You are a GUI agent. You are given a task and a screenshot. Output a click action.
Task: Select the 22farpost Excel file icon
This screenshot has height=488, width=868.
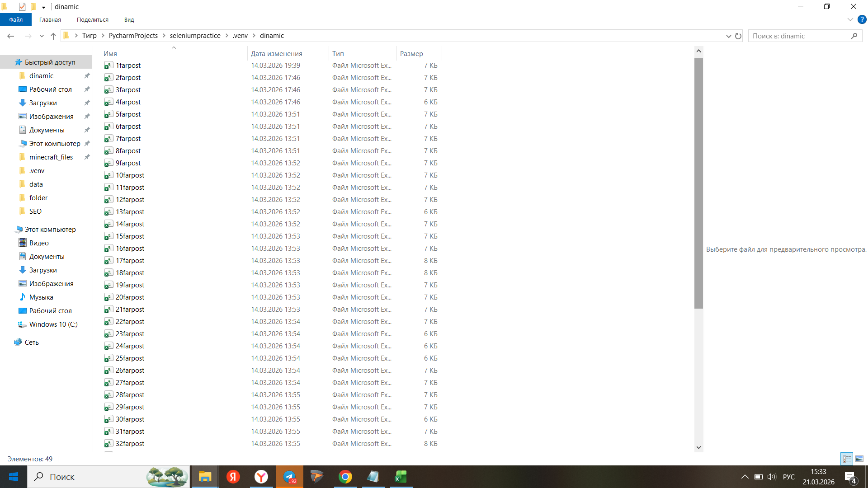coord(108,322)
